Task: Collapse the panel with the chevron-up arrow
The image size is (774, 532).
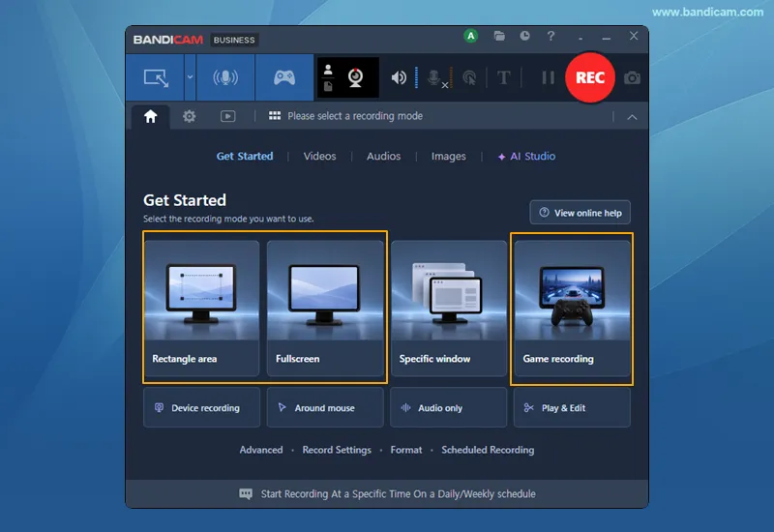Action: [632, 117]
